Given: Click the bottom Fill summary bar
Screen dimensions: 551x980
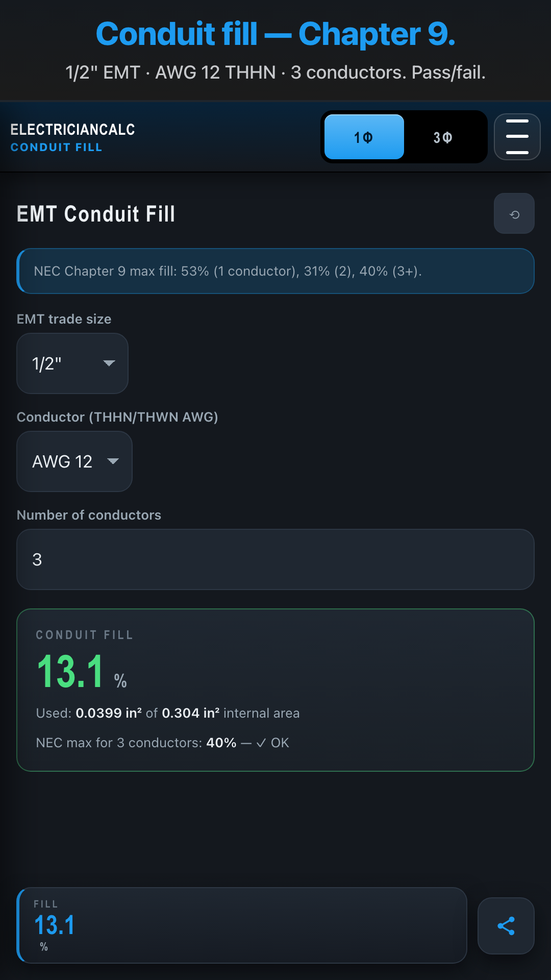Looking at the screenshot, I should coord(242,925).
